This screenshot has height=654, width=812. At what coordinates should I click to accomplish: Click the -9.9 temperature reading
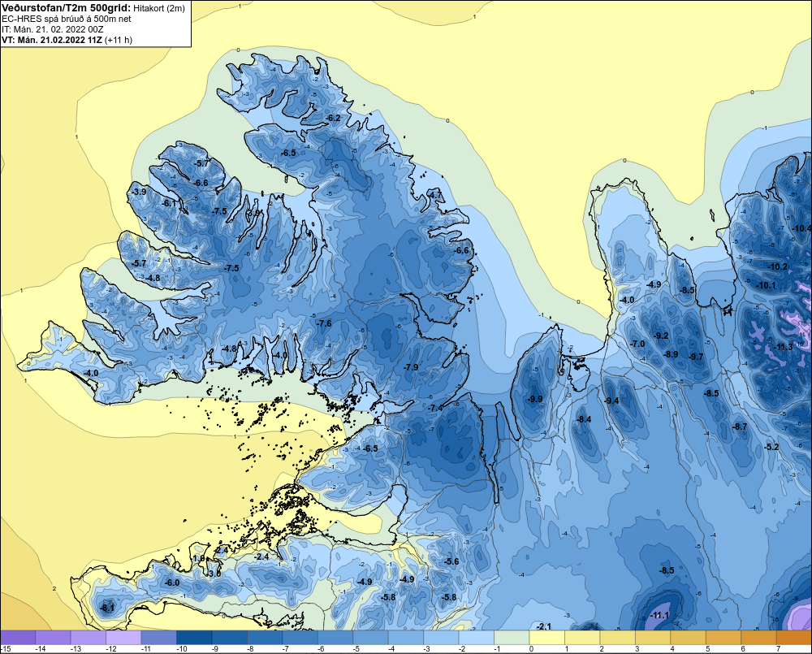click(535, 399)
